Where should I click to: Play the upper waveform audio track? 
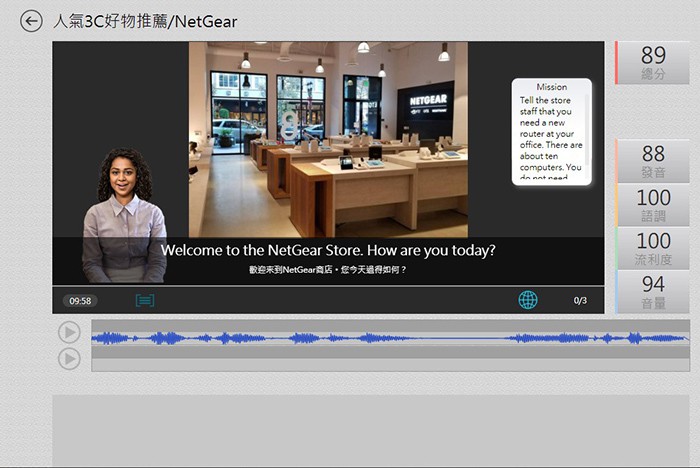click(x=69, y=332)
